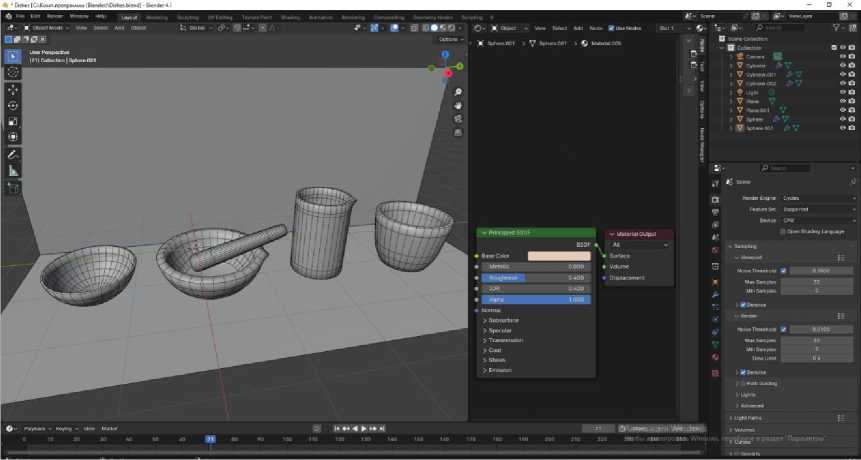Expand the Light Paths panel
Screen dimensions: 861x460
click(748, 418)
